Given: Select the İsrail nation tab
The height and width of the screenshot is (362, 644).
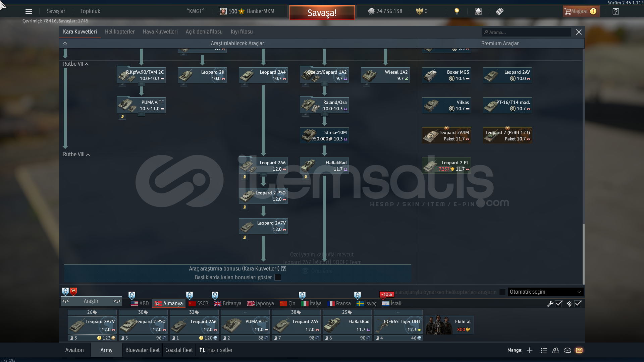Looking at the screenshot, I should click(392, 304).
